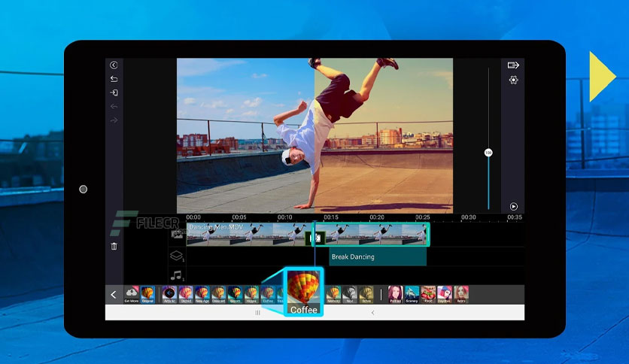Select the music track note icon
This screenshot has width=629, height=364.
click(x=177, y=275)
